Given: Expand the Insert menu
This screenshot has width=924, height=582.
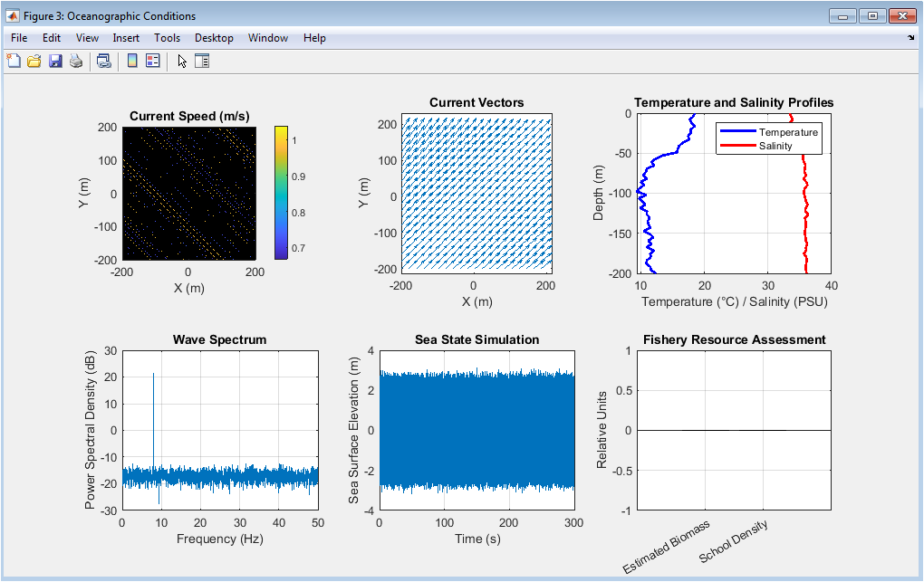Looking at the screenshot, I should click(126, 38).
